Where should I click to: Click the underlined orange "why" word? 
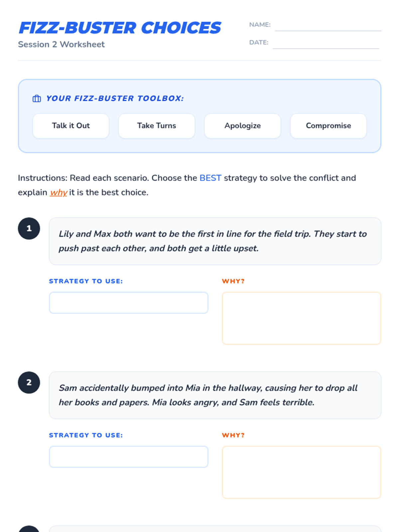coord(59,193)
